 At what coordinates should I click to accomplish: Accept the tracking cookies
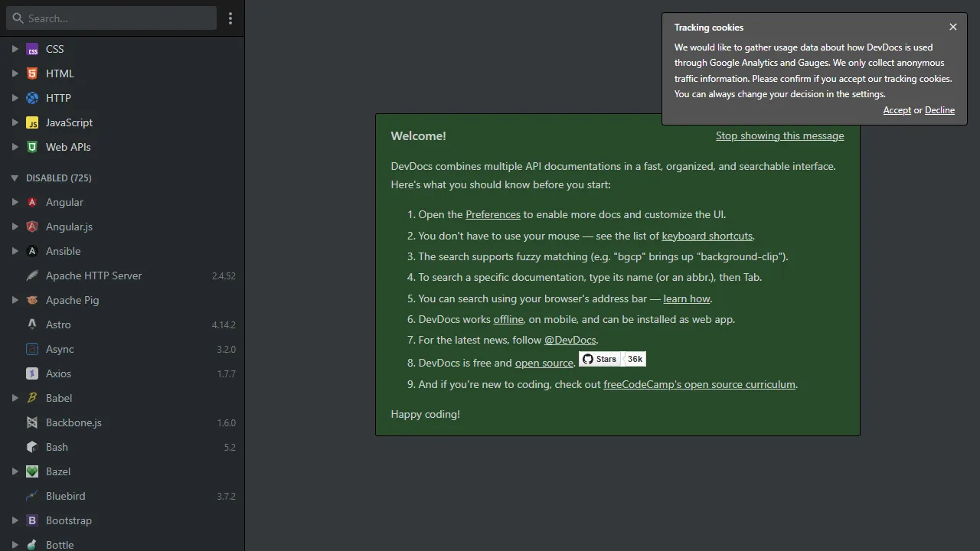[x=897, y=110]
